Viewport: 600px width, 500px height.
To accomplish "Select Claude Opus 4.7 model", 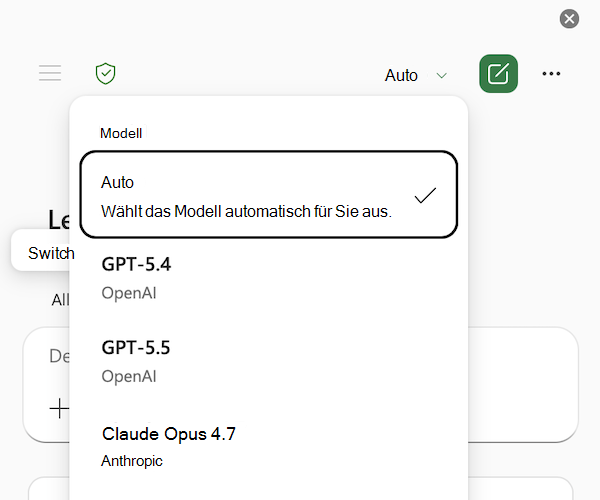I will point(269,446).
